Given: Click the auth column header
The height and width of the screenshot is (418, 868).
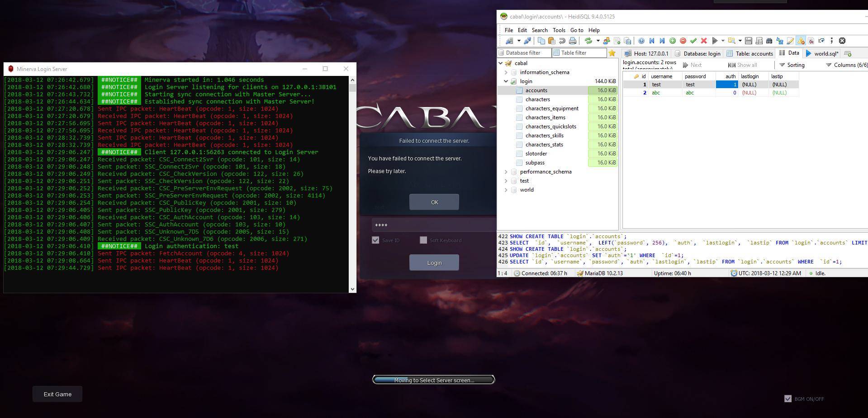Looking at the screenshot, I should click(x=727, y=76).
